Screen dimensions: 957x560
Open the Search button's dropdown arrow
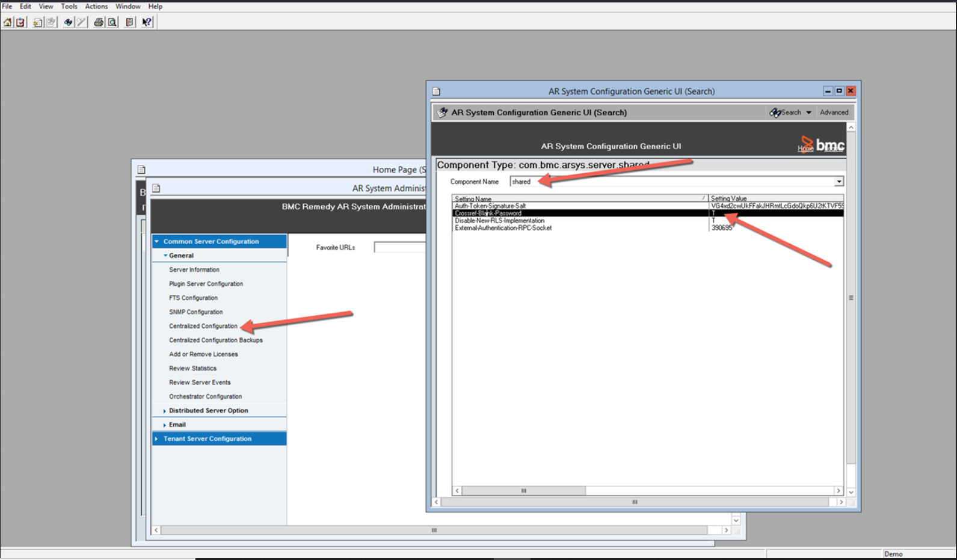click(x=809, y=112)
